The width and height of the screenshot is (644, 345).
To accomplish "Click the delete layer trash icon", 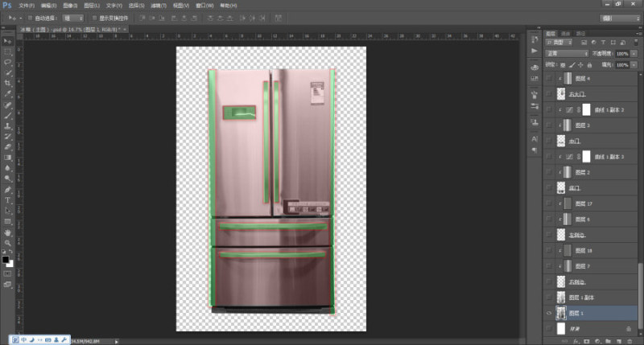I will pyautogui.click(x=630, y=341).
